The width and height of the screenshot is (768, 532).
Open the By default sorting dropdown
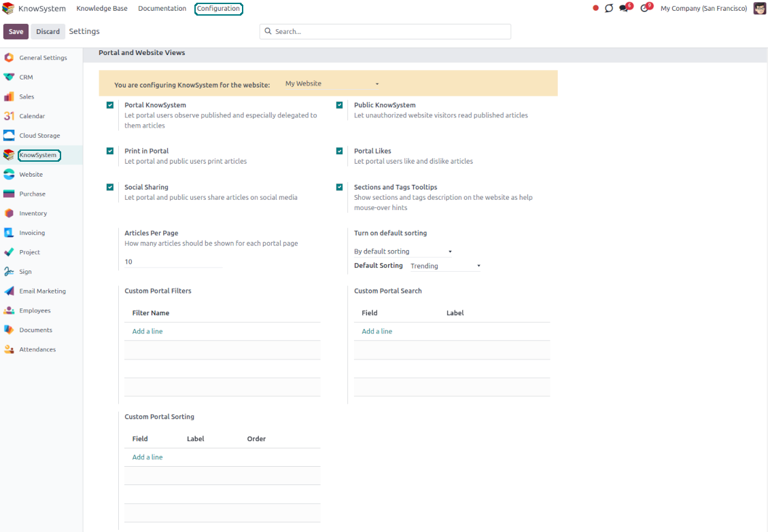[402, 251]
